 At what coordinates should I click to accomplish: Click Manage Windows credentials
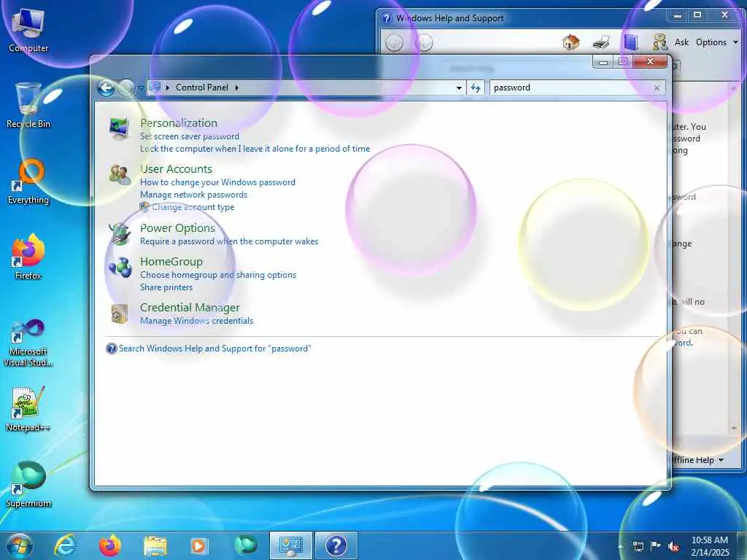pos(197,321)
